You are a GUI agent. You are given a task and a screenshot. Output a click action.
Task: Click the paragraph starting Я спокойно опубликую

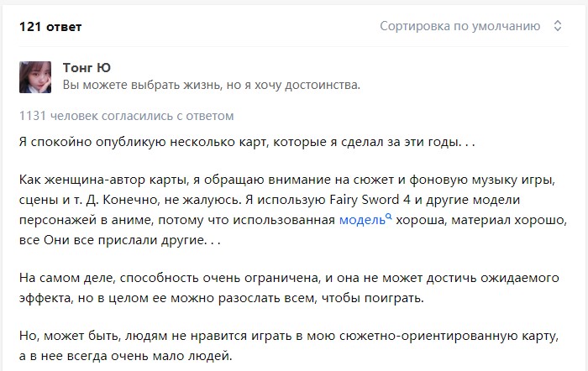tap(247, 142)
